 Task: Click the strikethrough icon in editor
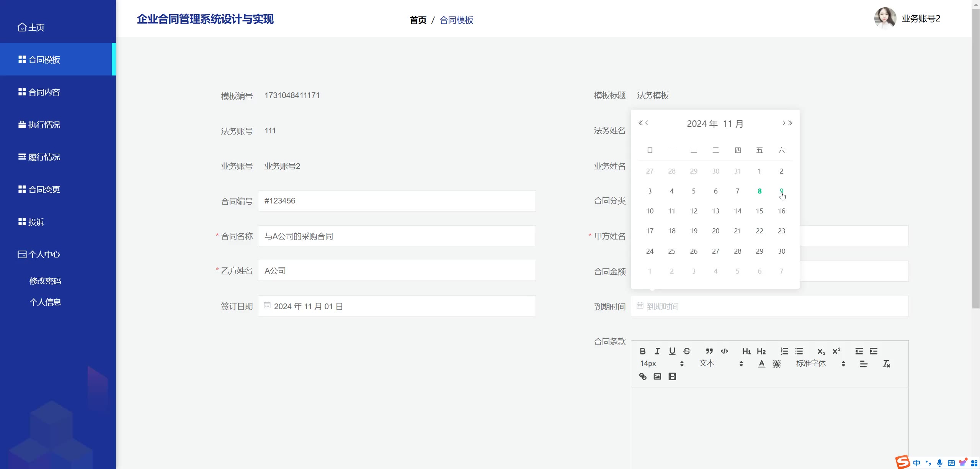coord(687,351)
